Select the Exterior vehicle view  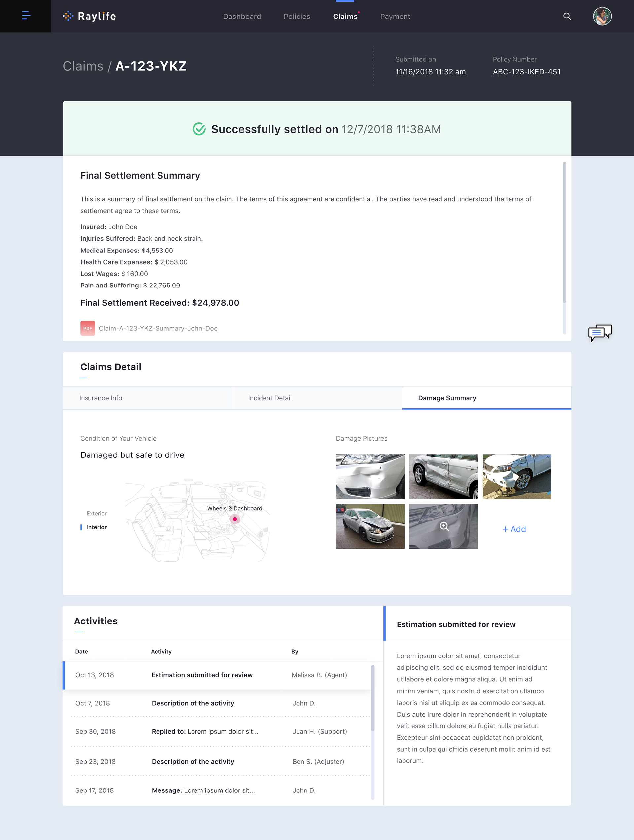[x=96, y=514]
